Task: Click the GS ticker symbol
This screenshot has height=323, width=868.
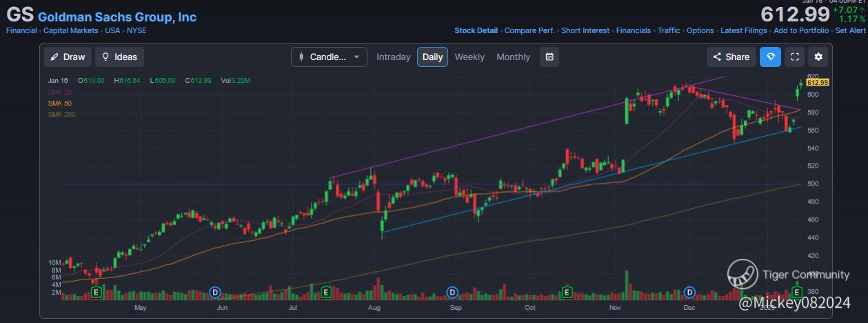Action: tap(20, 15)
